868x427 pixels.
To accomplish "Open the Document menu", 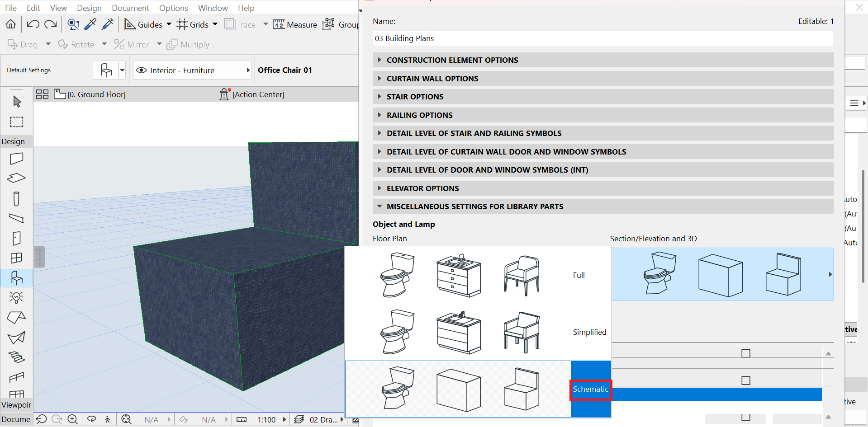I will (x=130, y=8).
